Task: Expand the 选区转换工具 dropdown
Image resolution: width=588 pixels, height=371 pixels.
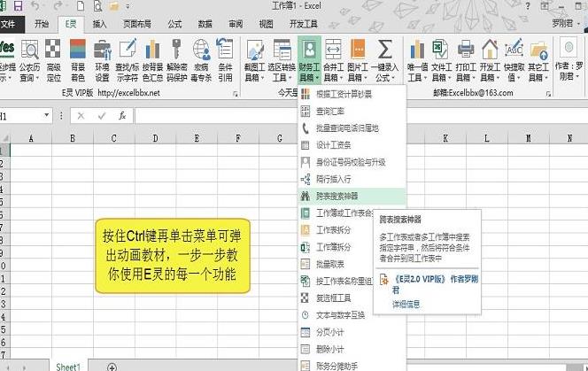Action: pos(282,60)
